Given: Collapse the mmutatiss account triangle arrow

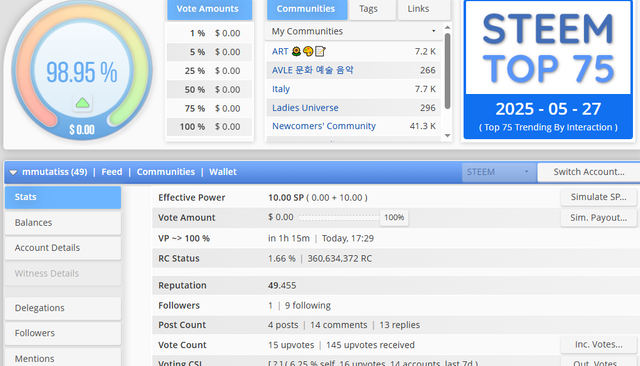Looking at the screenshot, I should (13, 173).
